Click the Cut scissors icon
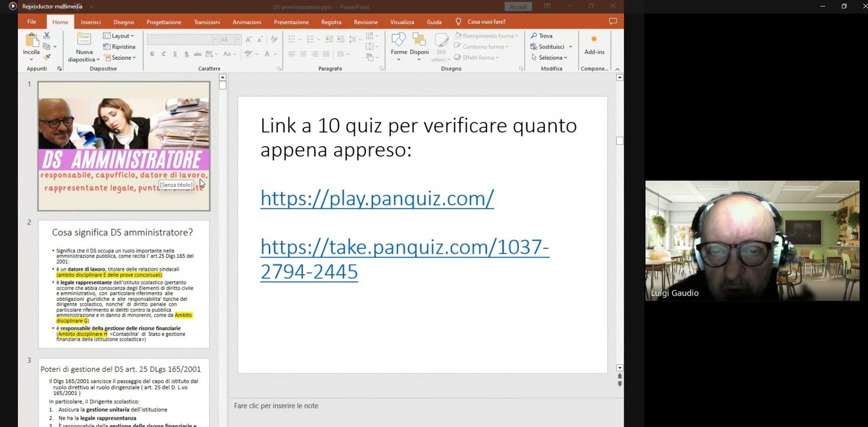The height and width of the screenshot is (427, 868). pyautogui.click(x=47, y=35)
